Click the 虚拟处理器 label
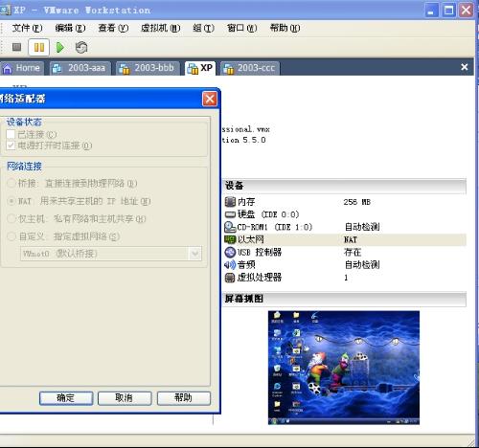 coord(260,278)
